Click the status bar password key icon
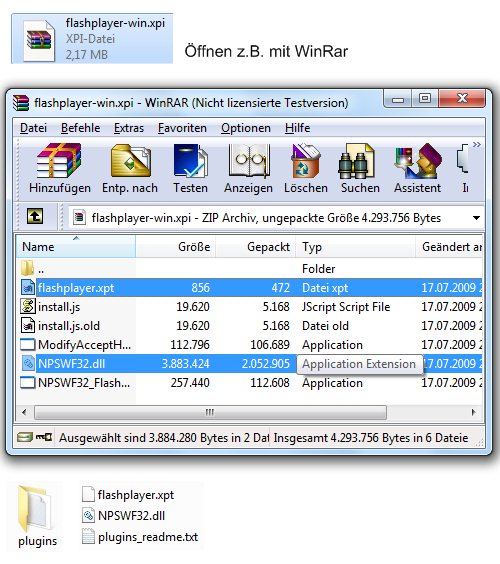This screenshot has height=564, width=500. (44, 437)
